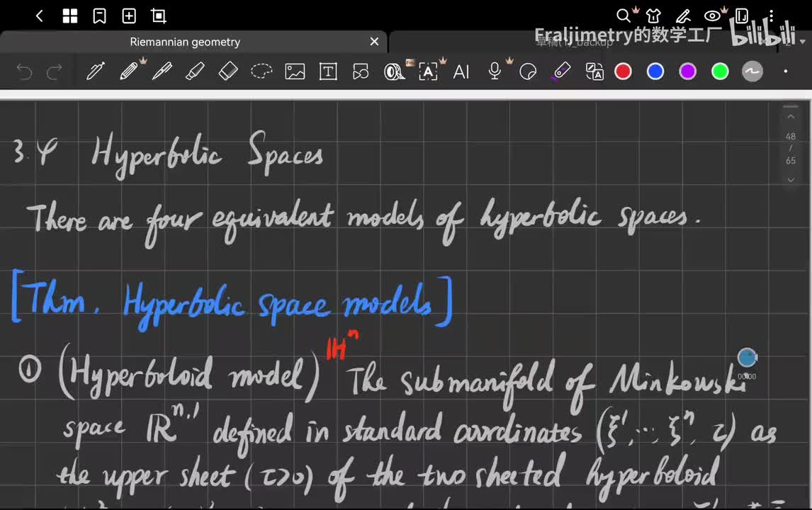This screenshot has height=510, width=812.
Task: Select the highlighter tool
Action: (x=195, y=72)
